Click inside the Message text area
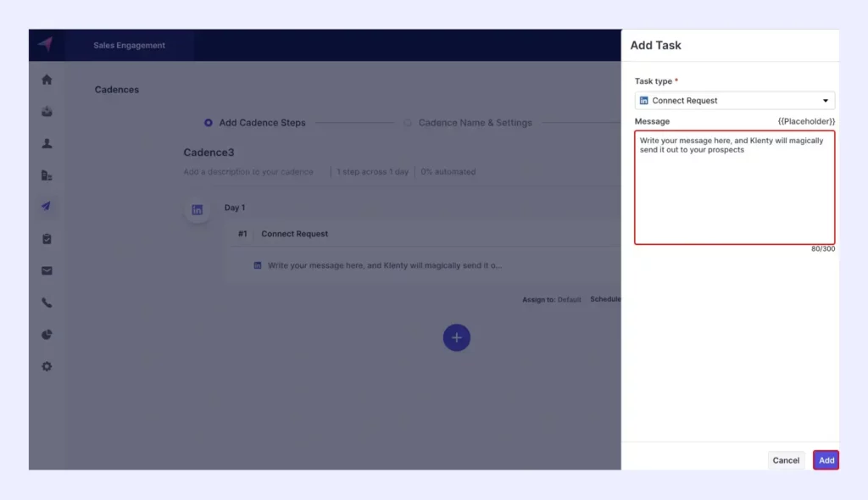This screenshot has width=868, height=500. coord(735,187)
